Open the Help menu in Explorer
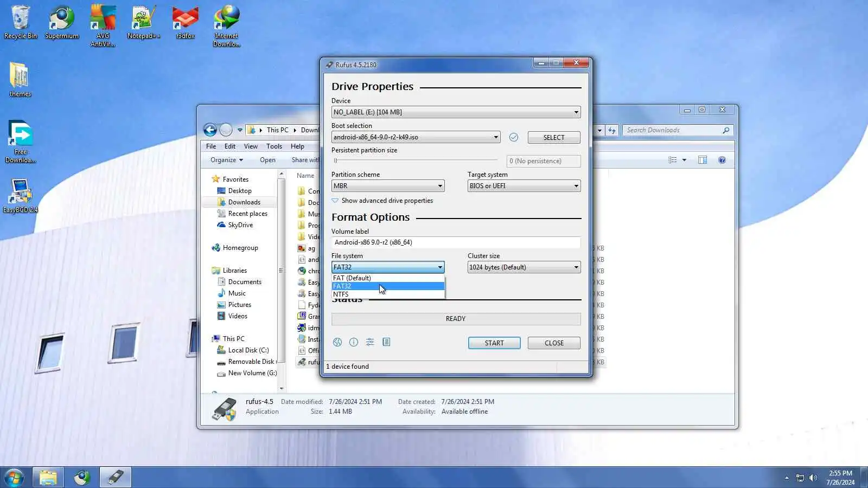Image resolution: width=868 pixels, height=488 pixels. click(297, 146)
